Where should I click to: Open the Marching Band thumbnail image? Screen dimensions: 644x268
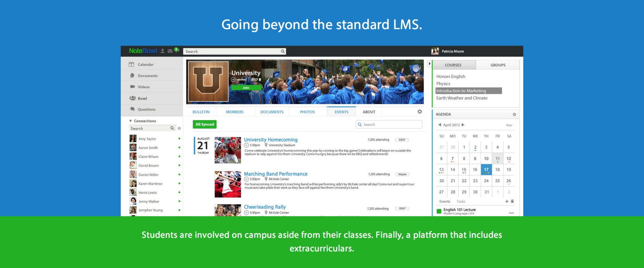pos(228,184)
